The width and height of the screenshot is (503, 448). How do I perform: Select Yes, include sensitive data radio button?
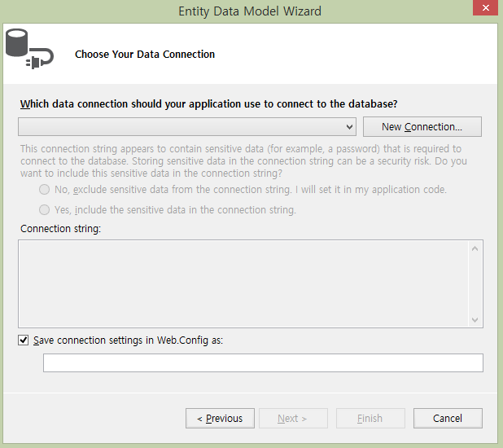[44, 210]
